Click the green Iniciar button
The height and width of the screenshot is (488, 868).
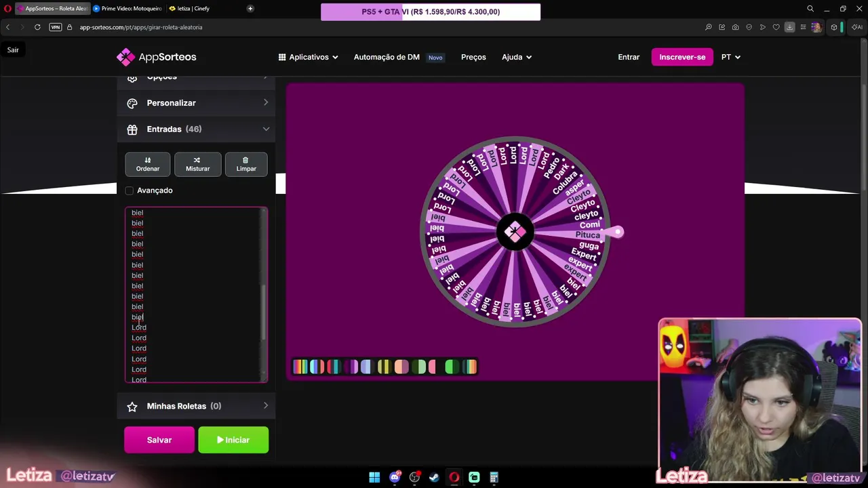click(233, 440)
